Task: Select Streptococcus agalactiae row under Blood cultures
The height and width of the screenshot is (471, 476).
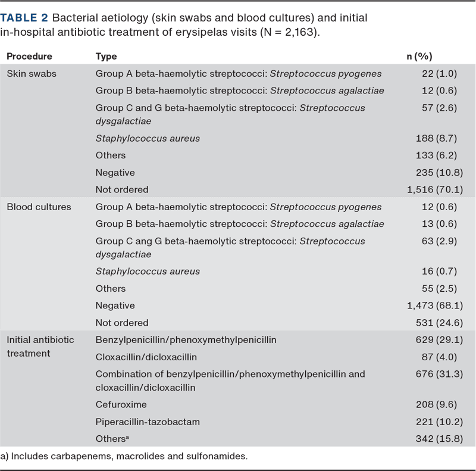Action: (x=239, y=224)
